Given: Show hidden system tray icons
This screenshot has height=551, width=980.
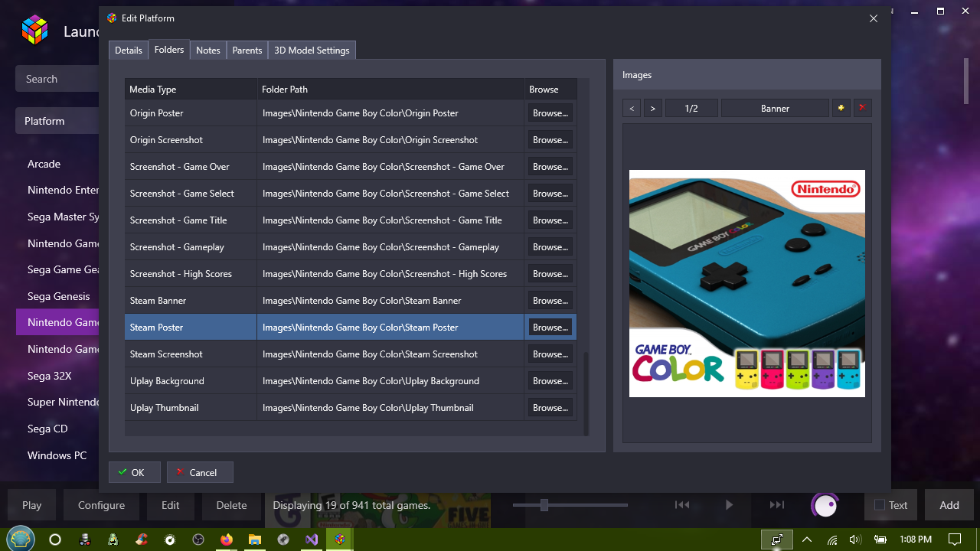Looking at the screenshot, I should click(807, 540).
